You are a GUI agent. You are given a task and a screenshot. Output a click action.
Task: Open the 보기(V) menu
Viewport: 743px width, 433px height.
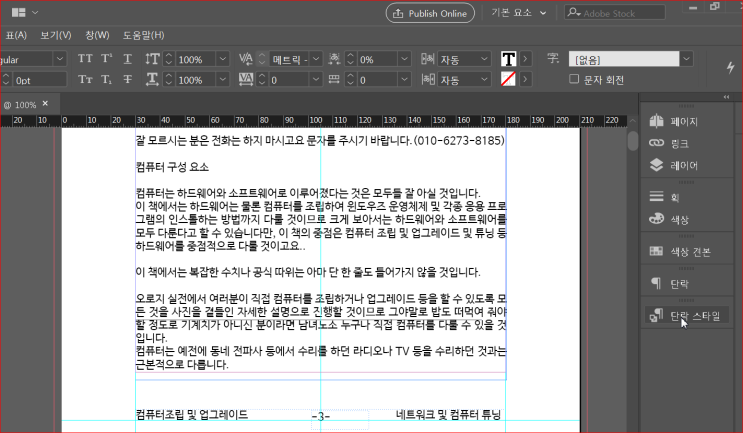click(55, 35)
